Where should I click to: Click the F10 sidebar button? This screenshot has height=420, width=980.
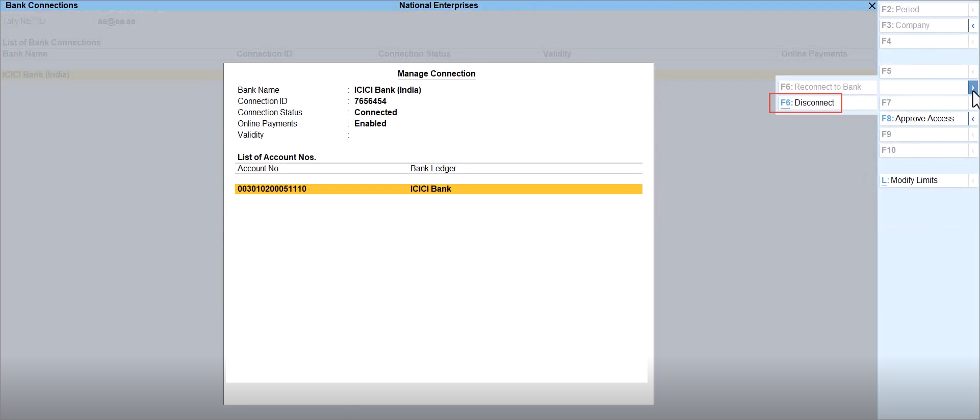[923, 150]
